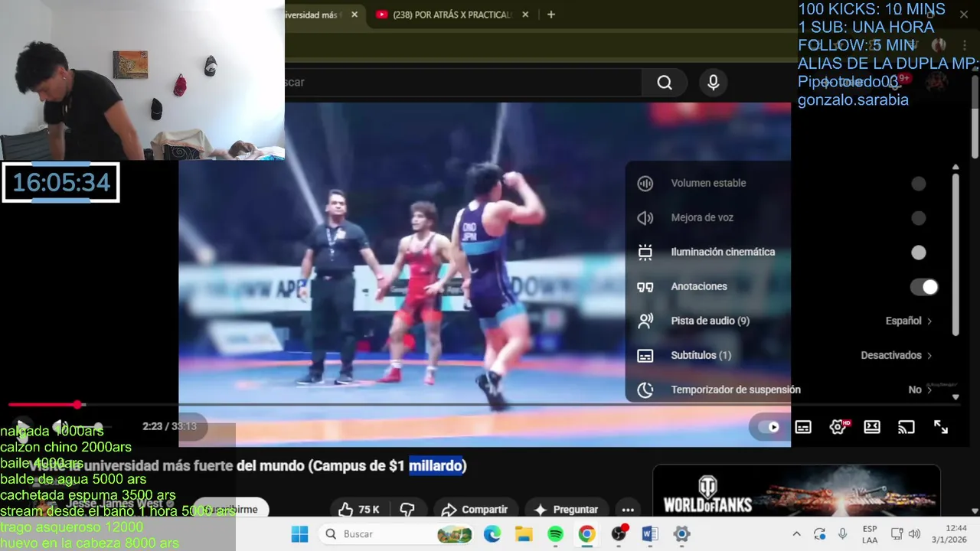Viewport: 980px width, 551px height.
Task: Click the tray microphone icon
Action: (x=843, y=533)
